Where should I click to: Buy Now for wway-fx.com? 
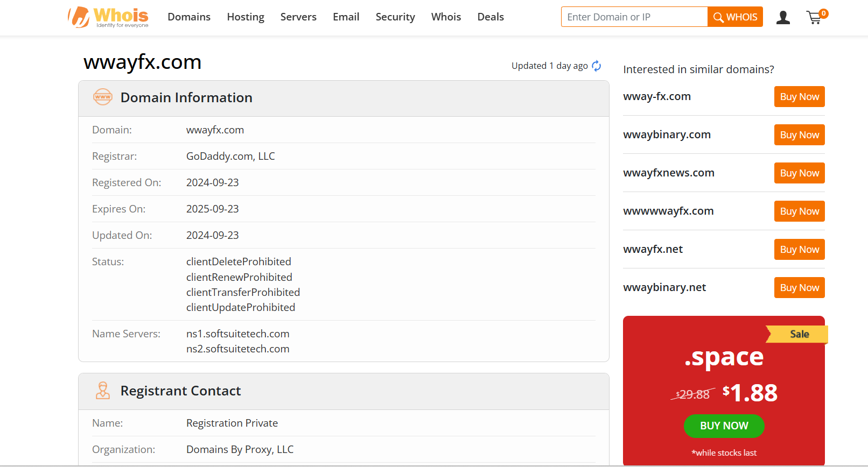point(799,97)
